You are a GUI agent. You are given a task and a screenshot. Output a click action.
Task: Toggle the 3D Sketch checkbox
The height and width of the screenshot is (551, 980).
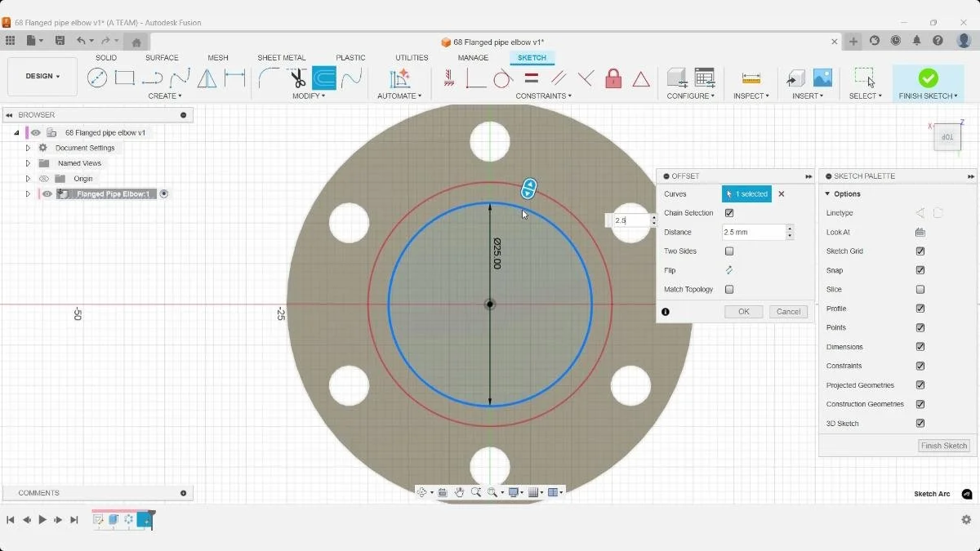tap(920, 424)
